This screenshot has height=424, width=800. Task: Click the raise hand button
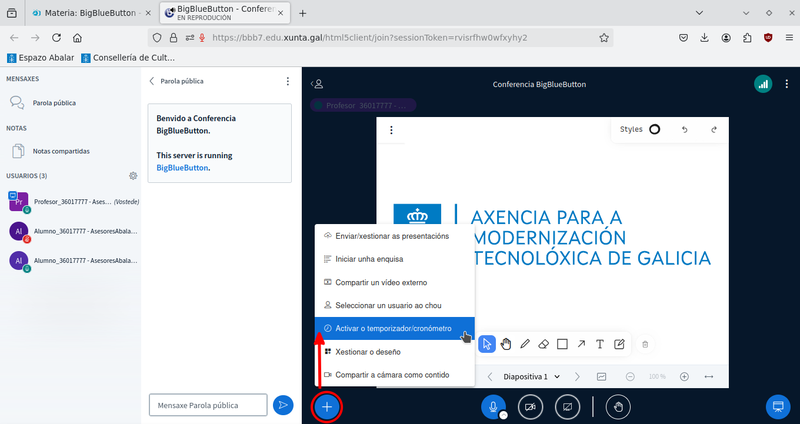tap(619, 406)
